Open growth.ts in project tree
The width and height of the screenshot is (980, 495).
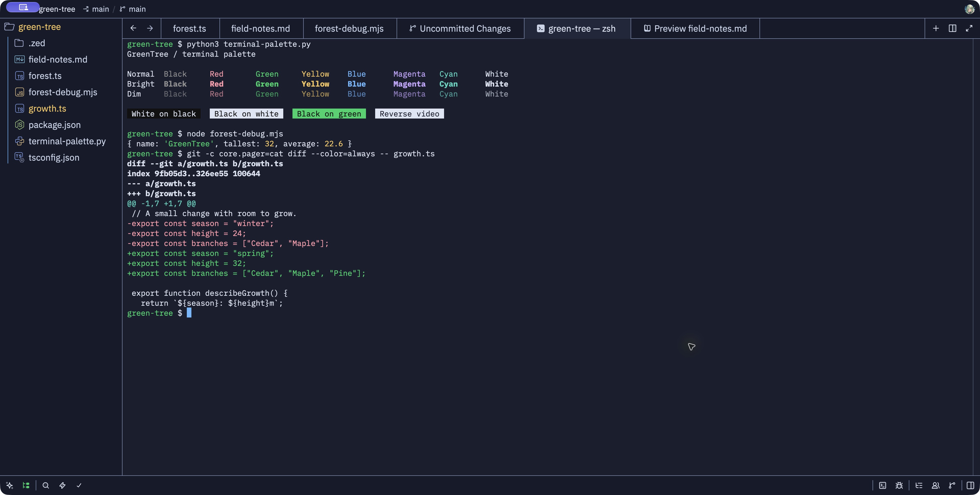(x=61, y=109)
